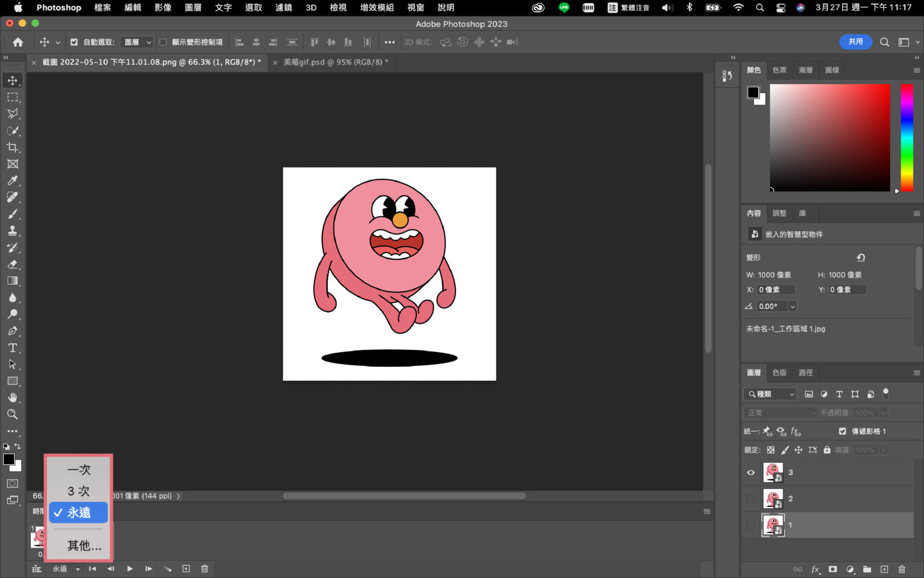Delete frame with timeline trash icon
This screenshot has height=578, width=924.
coord(205,568)
